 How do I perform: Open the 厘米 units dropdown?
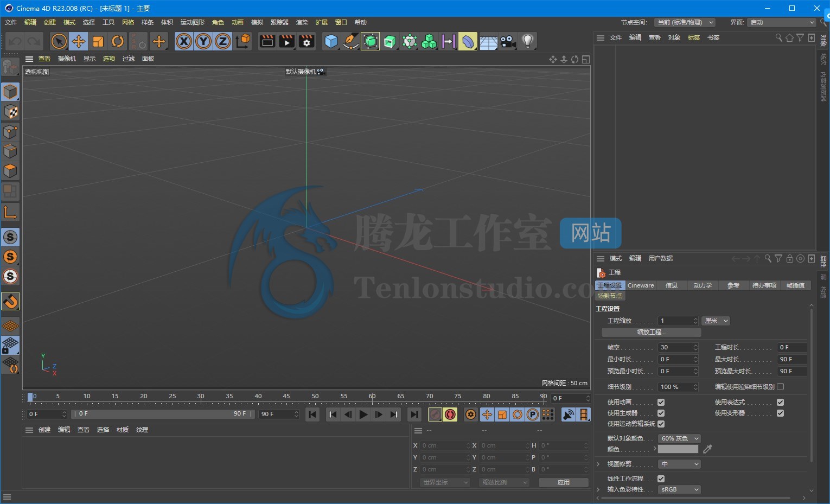[x=716, y=321]
